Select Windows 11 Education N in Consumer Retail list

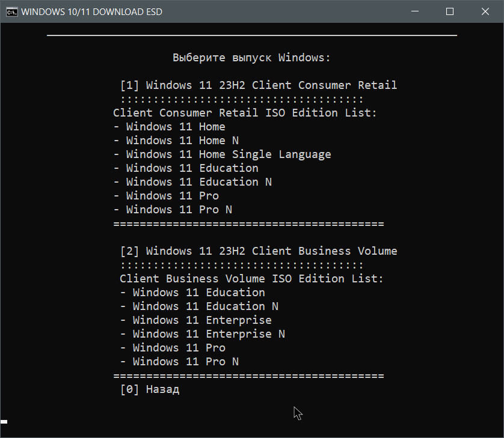[x=192, y=181]
